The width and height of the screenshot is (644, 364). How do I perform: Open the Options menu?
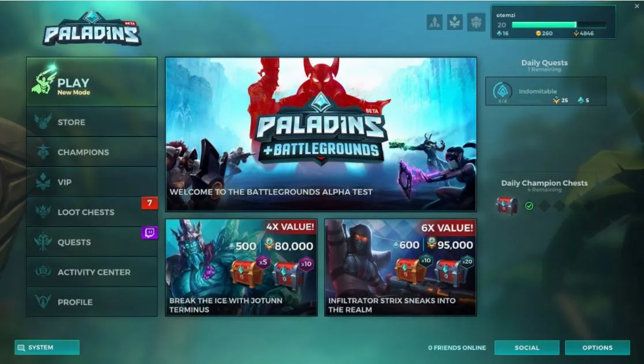pyautogui.click(x=597, y=347)
